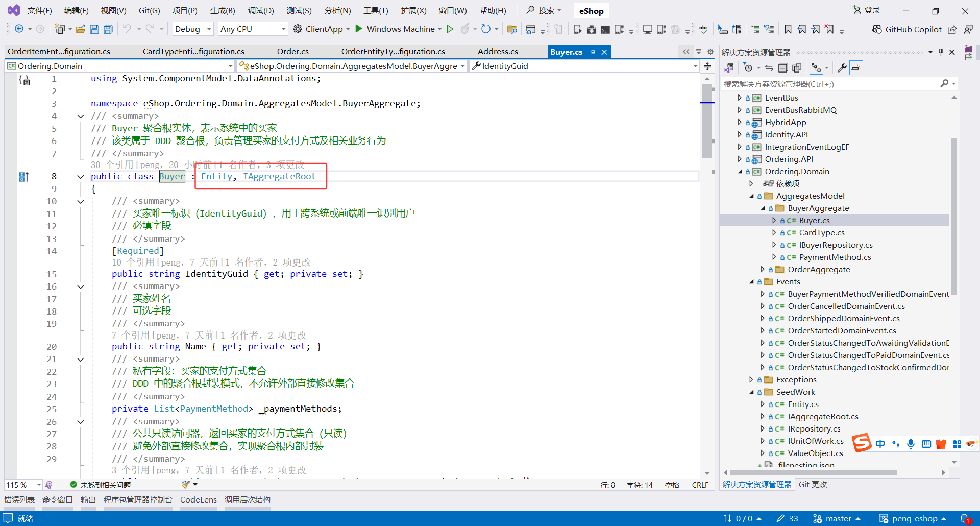Sync with active document in Solution Explorer

coord(769,67)
